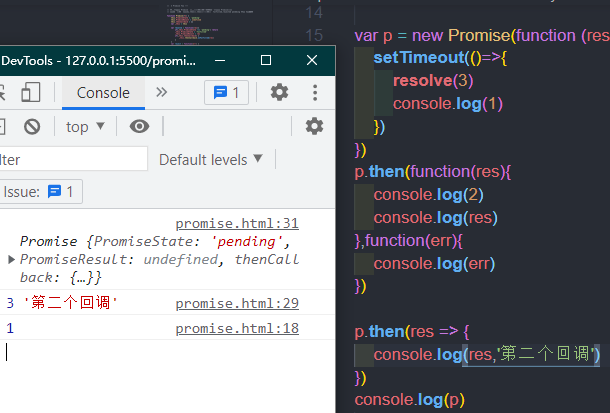Close the DevTools window
Image resolution: width=610 pixels, height=413 pixels.
312,61
